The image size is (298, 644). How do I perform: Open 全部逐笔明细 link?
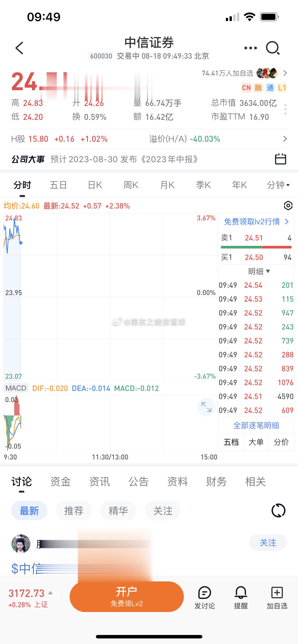click(256, 425)
